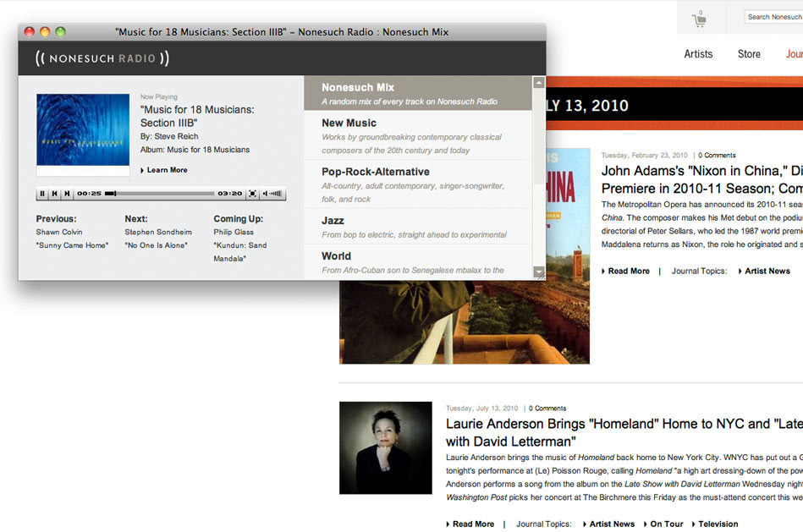The width and height of the screenshot is (803, 532).
Task: Minimize the Nonesuch Radio window
Action: coord(45,32)
